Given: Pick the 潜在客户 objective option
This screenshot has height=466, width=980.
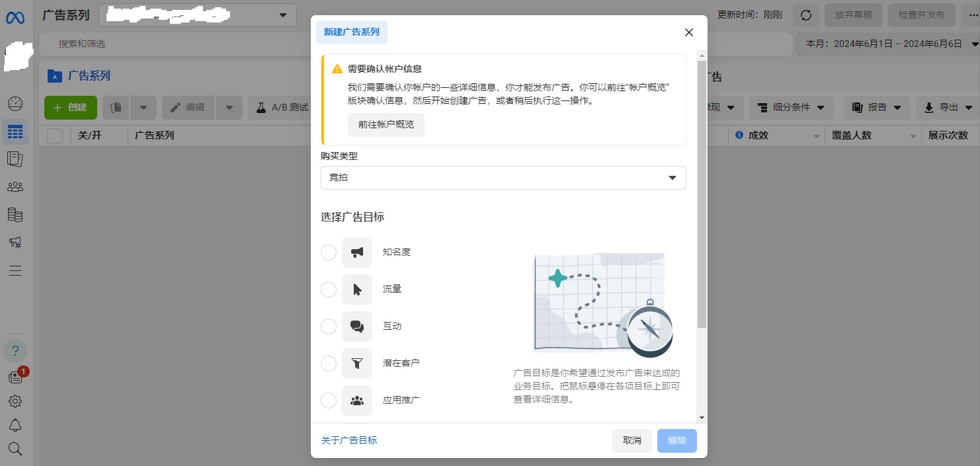Looking at the screenshot, I should click(329, 364).
